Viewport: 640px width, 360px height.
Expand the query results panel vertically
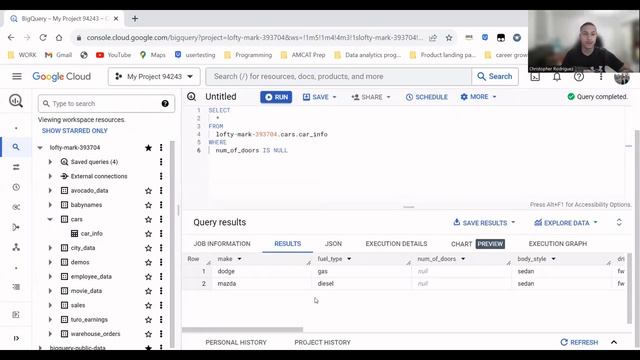pos(619,222)
